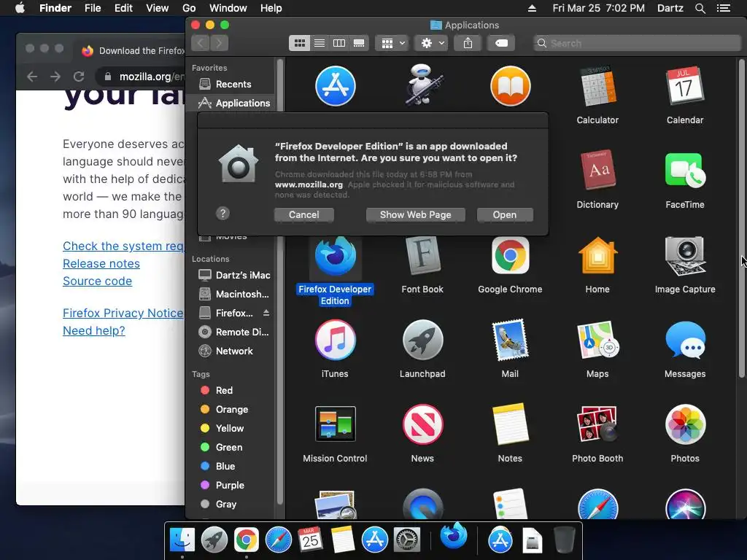Select Dartz's iMac in sidebar
Screen dimensions: 747x560
pos(234,275)
